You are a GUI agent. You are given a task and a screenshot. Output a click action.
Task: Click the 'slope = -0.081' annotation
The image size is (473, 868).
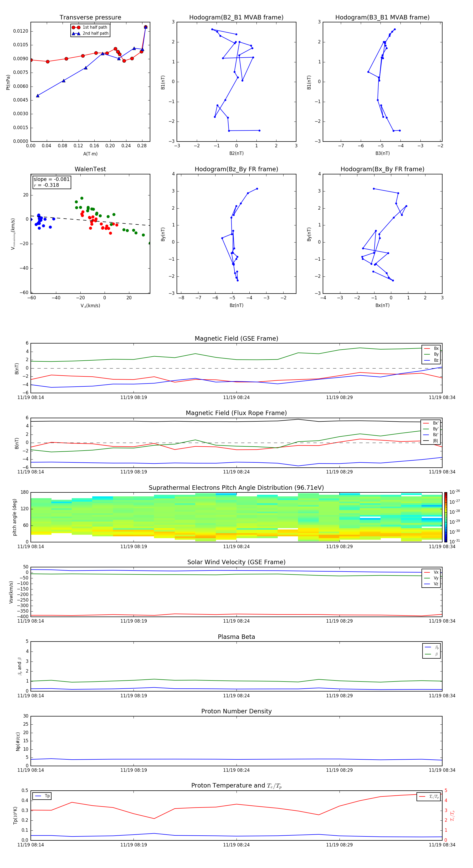coord(52,179)
